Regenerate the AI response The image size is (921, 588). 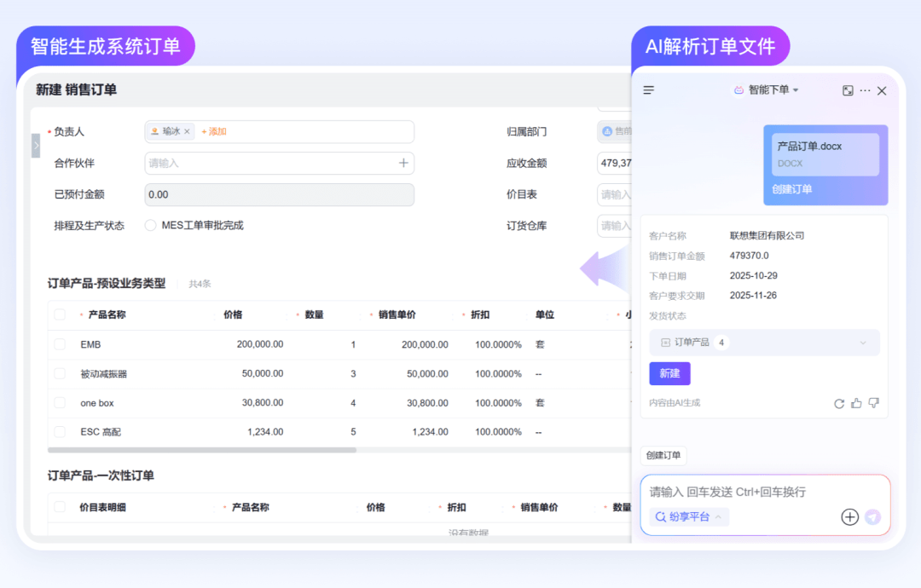click(x=839, y=403)
